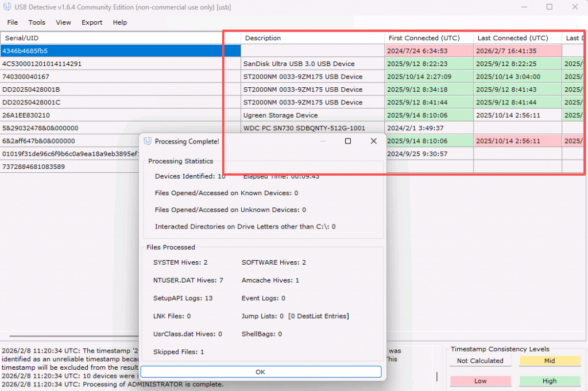Open the Tools menu
The height and width of the screenshot is (391, 588).
pyautogui.click(x=37, y=22)
